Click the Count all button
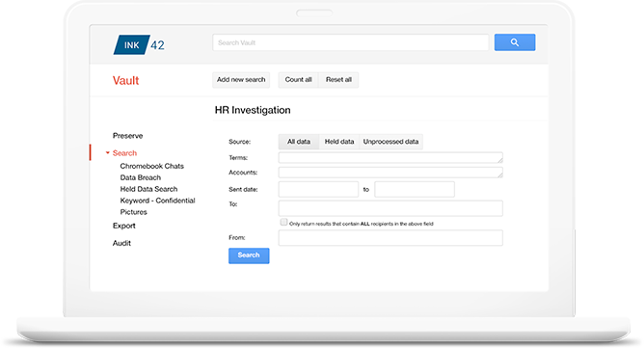644x349 pixels. point(298,80)
